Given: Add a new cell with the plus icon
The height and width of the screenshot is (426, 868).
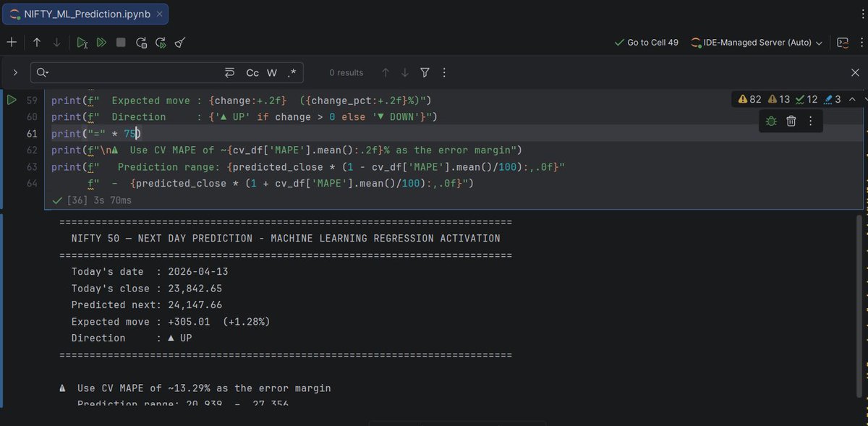Looking at the screenshot, I should [x=12, y=42].
